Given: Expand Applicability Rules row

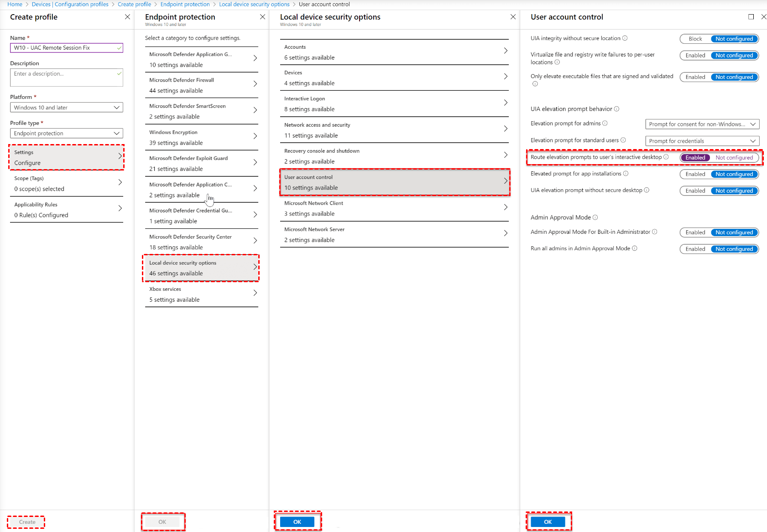Looking at the screenshot, I should pos(67,210).
